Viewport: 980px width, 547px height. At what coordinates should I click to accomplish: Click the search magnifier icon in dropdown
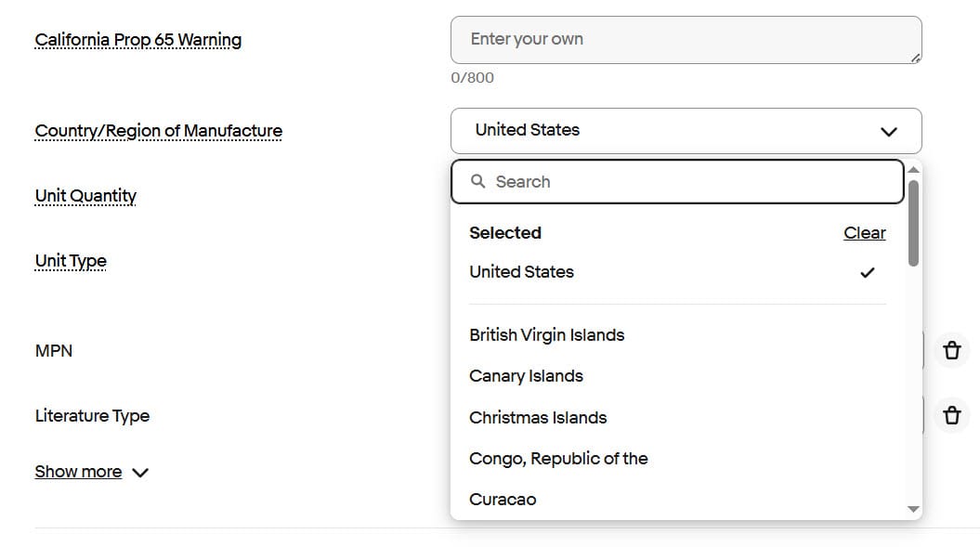point(478,182)
